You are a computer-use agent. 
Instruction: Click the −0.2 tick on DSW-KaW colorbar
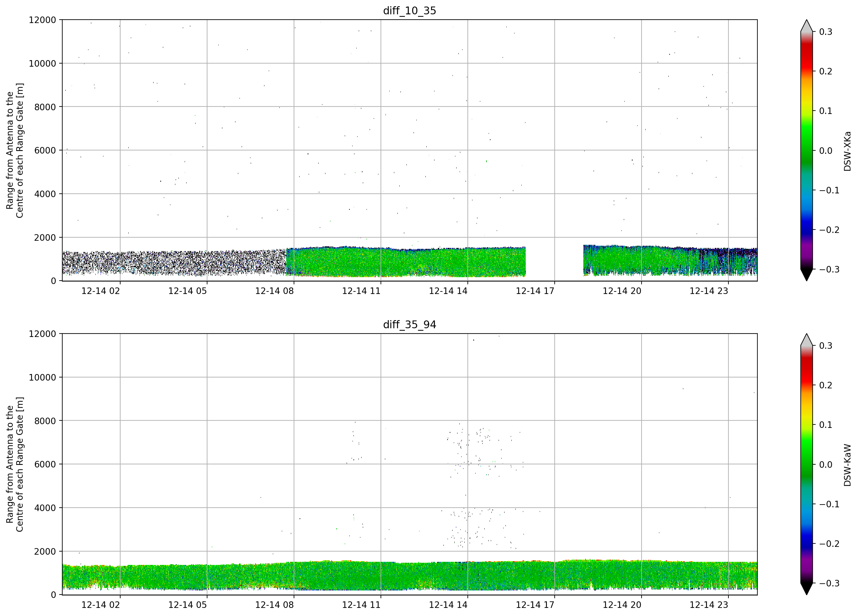(829, 544)
